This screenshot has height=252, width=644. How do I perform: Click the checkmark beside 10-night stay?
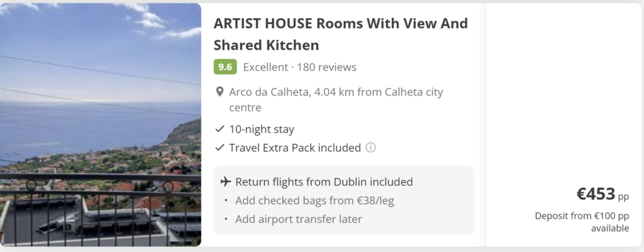pos(219,129)
